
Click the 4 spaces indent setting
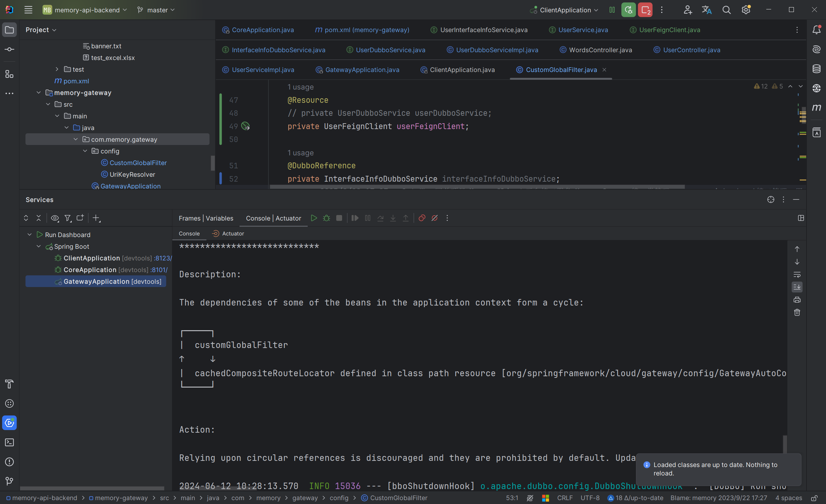[788, 498]
